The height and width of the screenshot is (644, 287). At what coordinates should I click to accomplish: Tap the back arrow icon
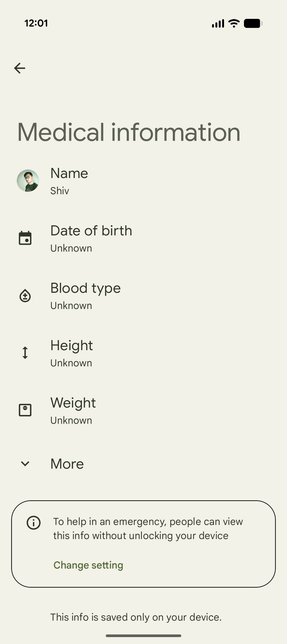coord(20,68)
